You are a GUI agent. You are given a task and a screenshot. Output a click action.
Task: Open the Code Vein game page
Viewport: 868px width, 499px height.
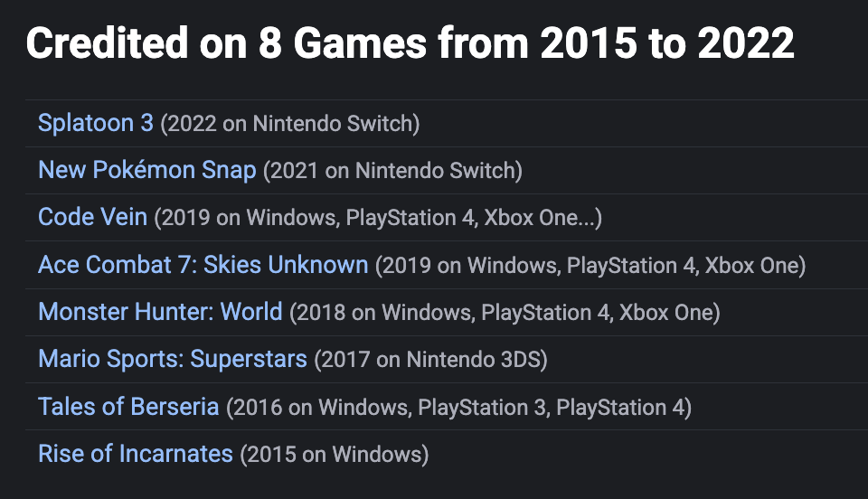[x=92, y=217]
